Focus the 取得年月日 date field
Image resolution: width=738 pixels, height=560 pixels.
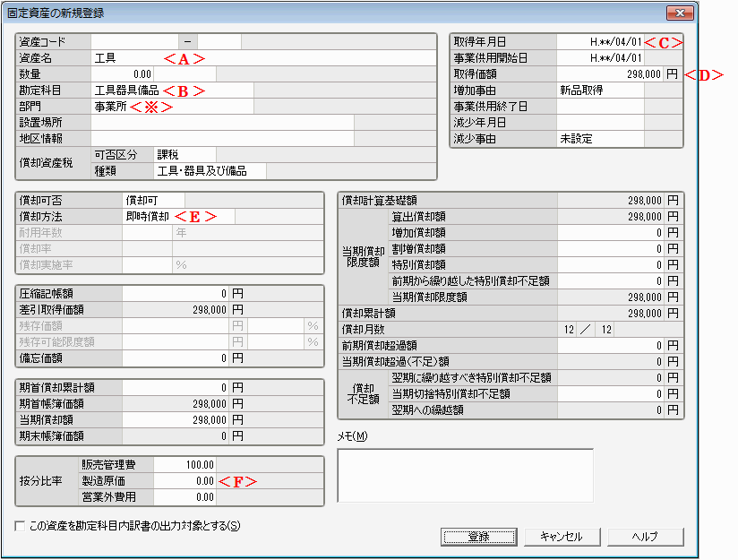tap(600, 41)
